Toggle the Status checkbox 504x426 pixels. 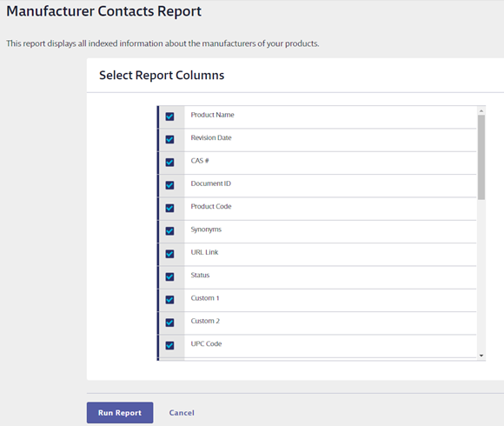[x=169, y=276]
